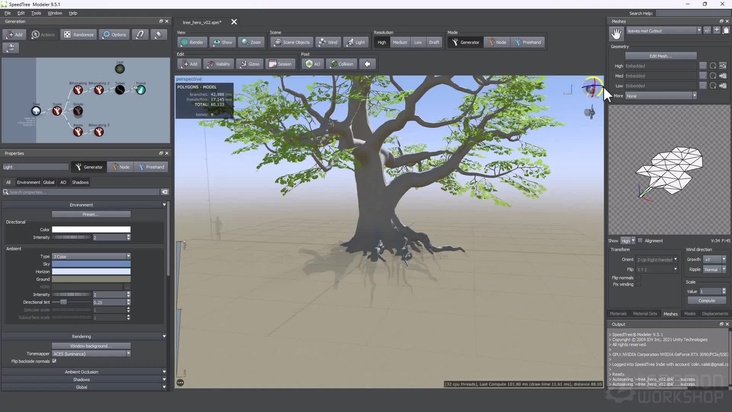Click the Wind scene button
Viewport: 732px width, 412px height.
pyautogui.click(x=328, y=42)
